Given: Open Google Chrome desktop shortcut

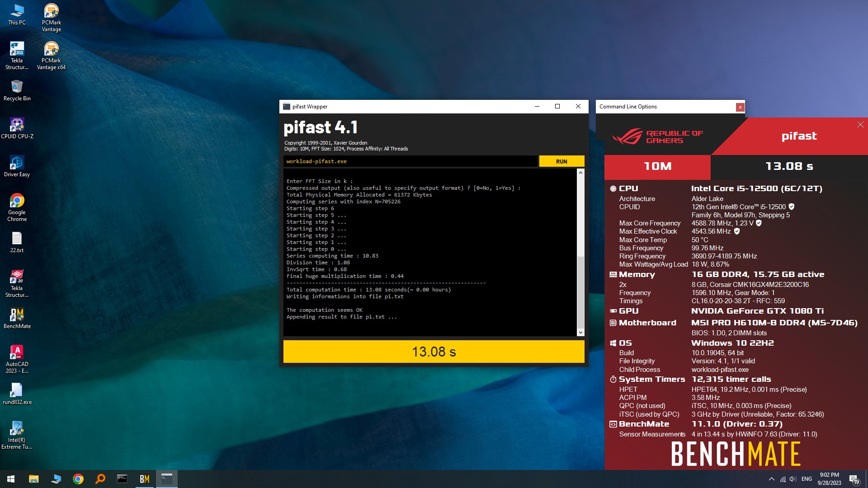Looking at the screenshot, I should point(17,207).
